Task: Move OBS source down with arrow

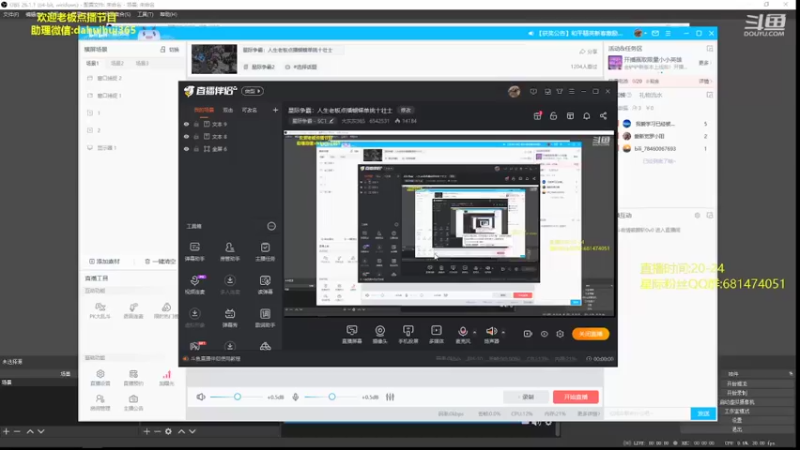Action: pyautogui.click(x=192, y=432)
